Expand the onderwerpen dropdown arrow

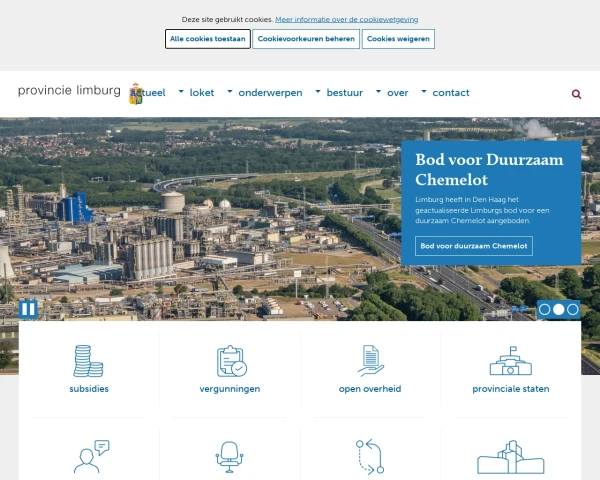pos(230,91)
